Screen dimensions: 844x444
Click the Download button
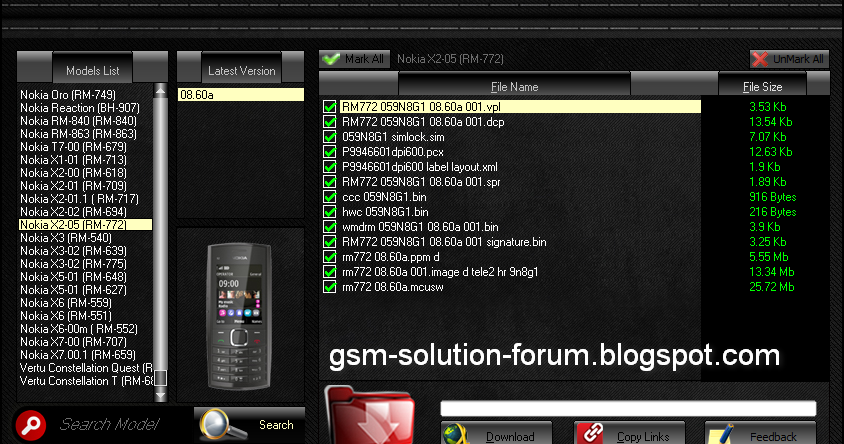click(496, 434)
